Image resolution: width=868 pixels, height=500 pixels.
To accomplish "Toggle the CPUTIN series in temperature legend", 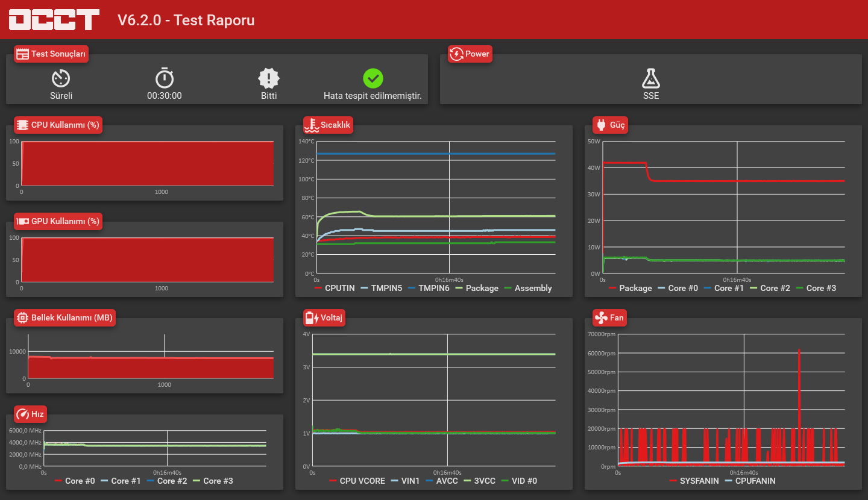I will click(x=335, y=288).
